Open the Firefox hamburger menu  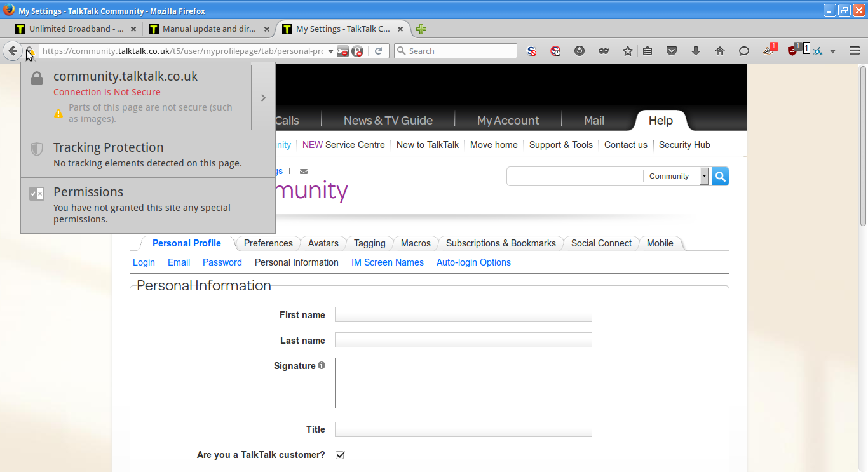855,51
